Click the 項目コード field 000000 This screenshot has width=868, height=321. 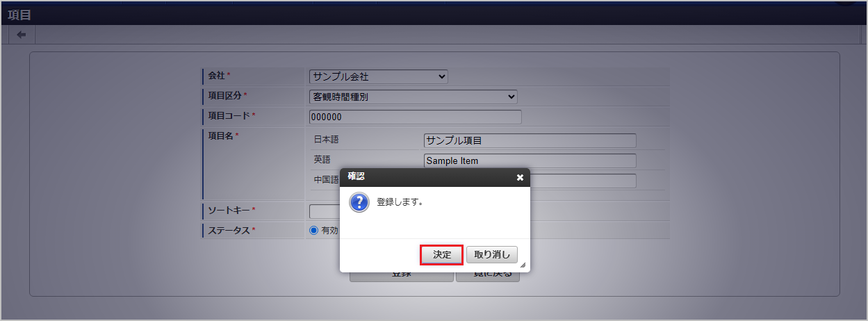coord(416,117)
